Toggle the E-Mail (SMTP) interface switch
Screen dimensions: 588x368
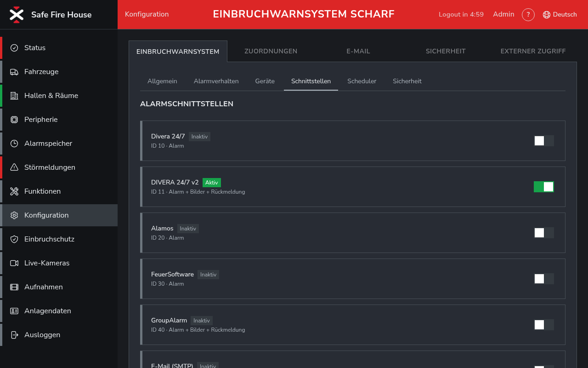(x=544, y=367)
